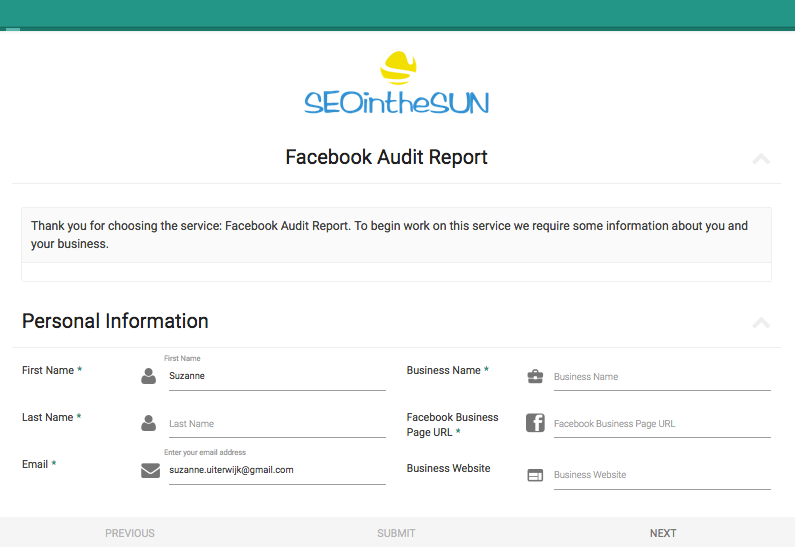Collapse the Personal Information section
Screen dimensions: 795x547
(x=761, y=323)
